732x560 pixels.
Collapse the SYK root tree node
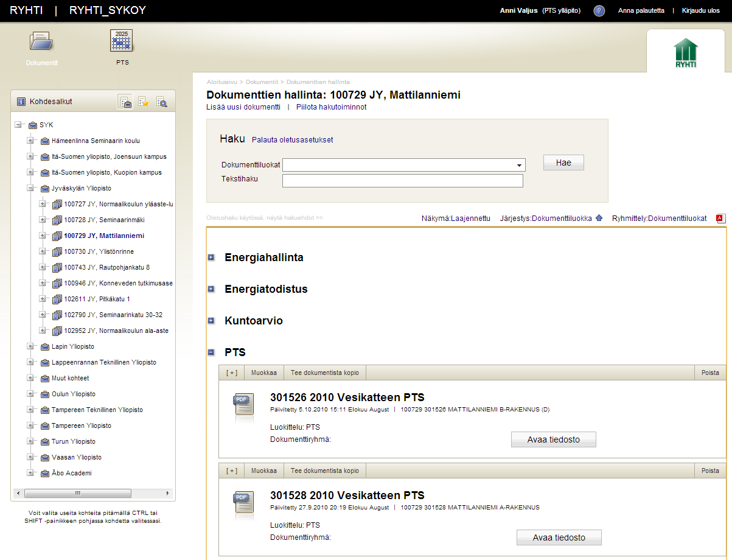[x=18, y=125]
